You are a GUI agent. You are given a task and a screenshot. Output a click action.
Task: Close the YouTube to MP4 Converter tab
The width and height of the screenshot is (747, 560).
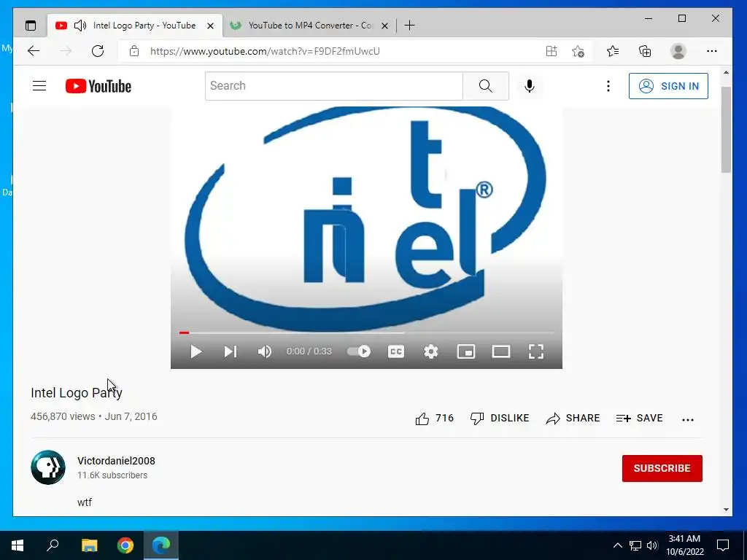click(384, 26)
